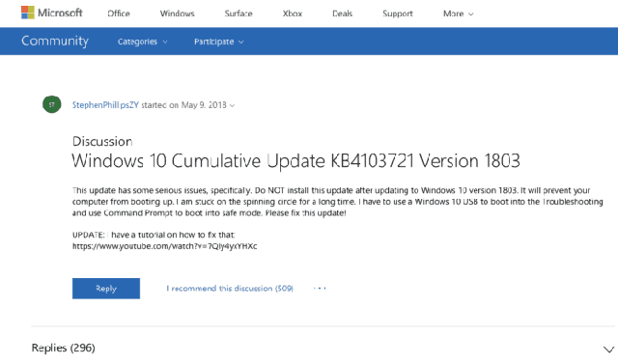
Task: Expand the chevron next to May 9 date
Action: click(232, 105)
